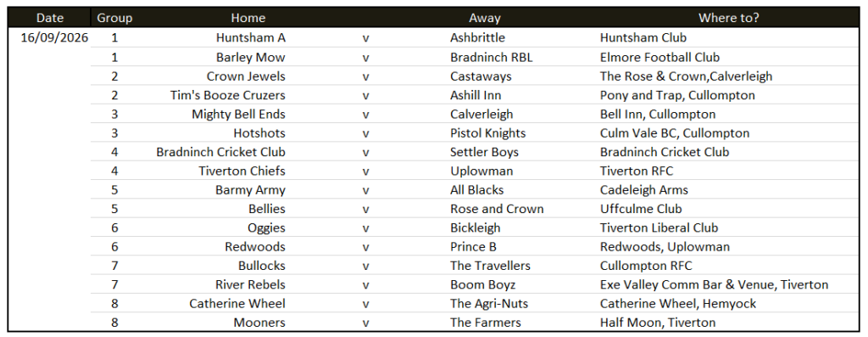
Task: Click the Rose and Crown away cell
Action: [497, 209]
